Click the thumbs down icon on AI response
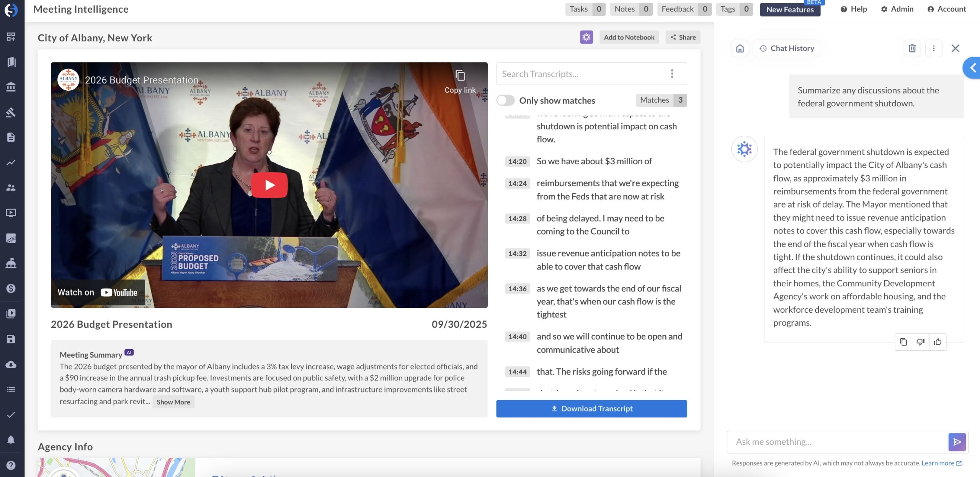The height and width of the screenshot is (477, 980). coord(920,342)
